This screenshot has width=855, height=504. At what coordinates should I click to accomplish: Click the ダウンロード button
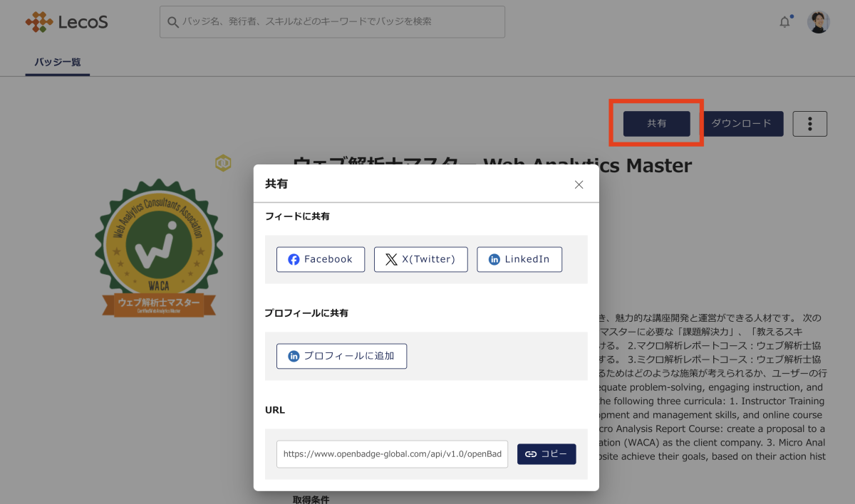742,124
